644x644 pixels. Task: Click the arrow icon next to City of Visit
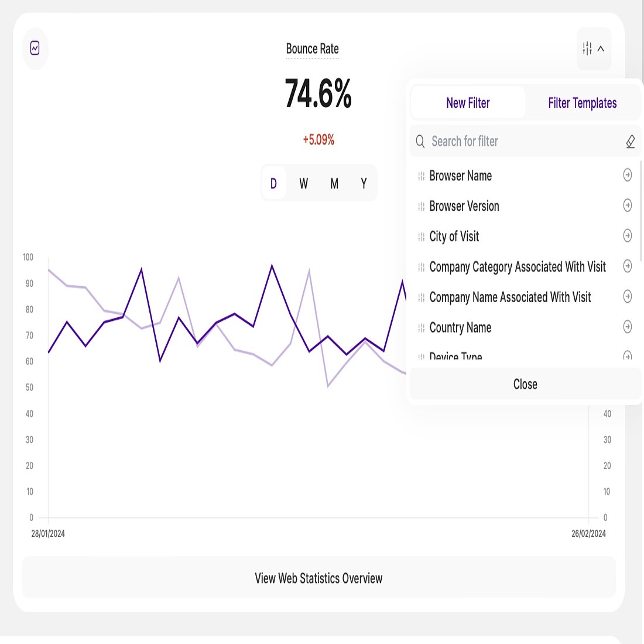627,236
